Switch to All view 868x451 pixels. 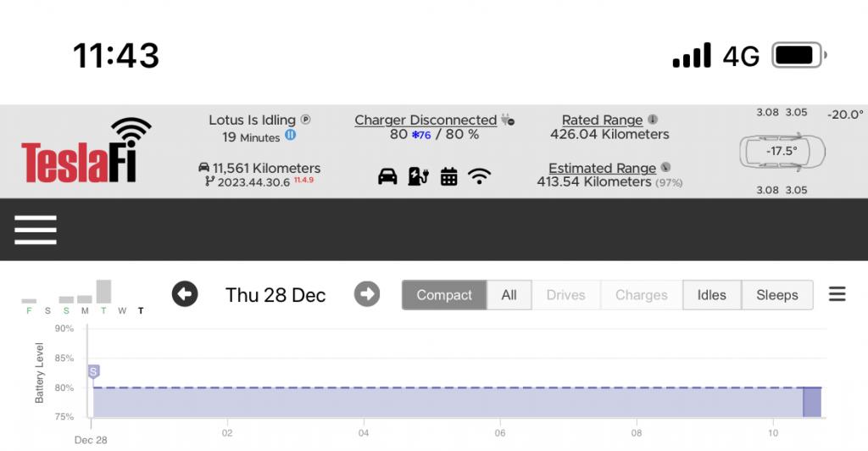[x=509, y=295]
